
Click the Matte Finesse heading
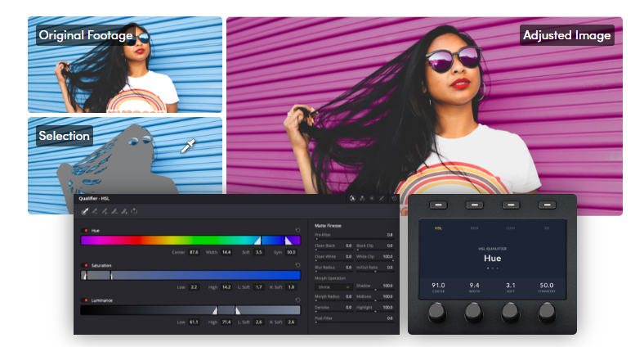point(328,225)
